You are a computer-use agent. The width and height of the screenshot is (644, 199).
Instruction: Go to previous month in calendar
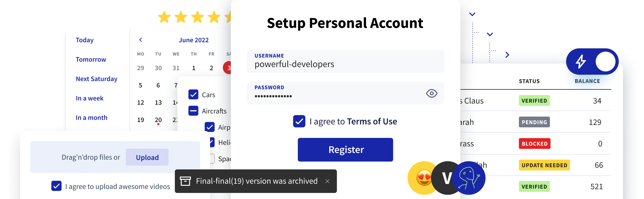[x=141, y=40]
